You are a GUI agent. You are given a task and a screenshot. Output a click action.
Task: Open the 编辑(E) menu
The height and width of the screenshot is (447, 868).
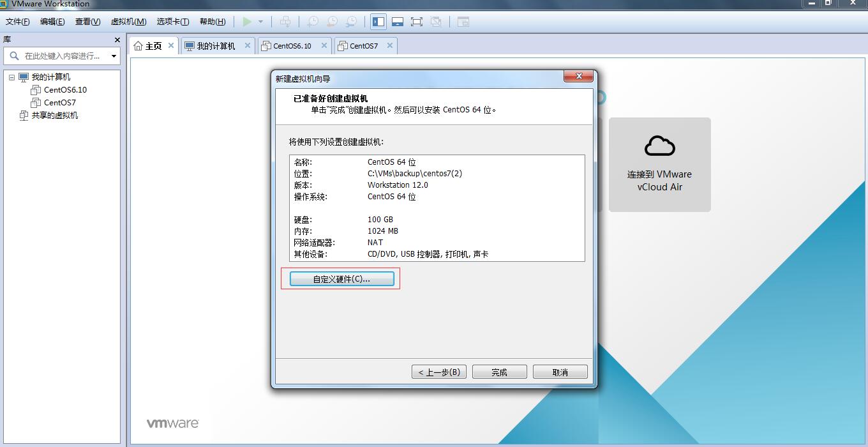tap(52, 22)
